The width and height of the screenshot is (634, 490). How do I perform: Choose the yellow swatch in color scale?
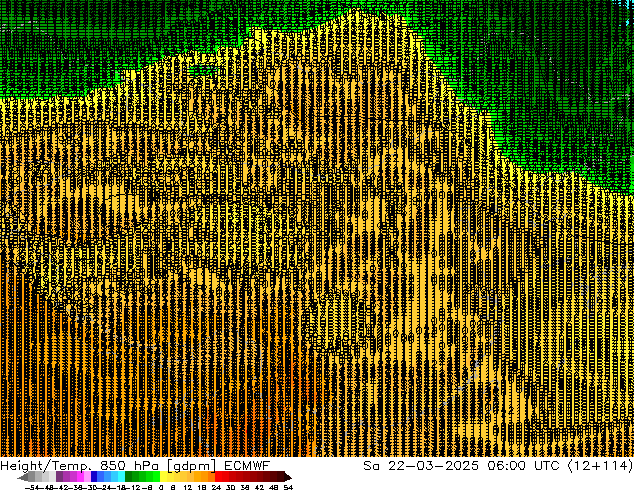(172, 477)
